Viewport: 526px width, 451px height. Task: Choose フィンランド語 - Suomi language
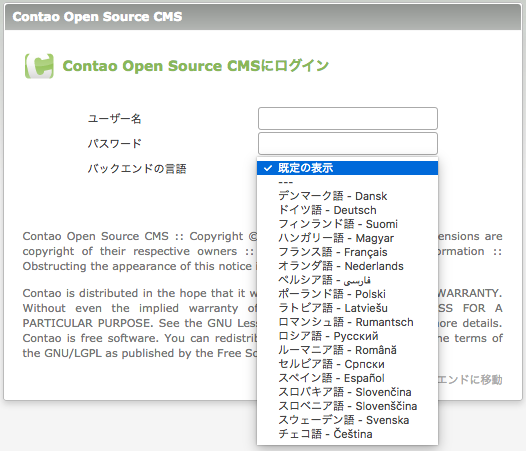point(348,224)
